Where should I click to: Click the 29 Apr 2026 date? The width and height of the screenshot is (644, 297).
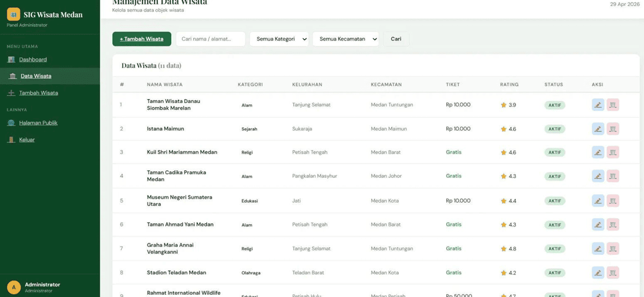coord(625,4)
